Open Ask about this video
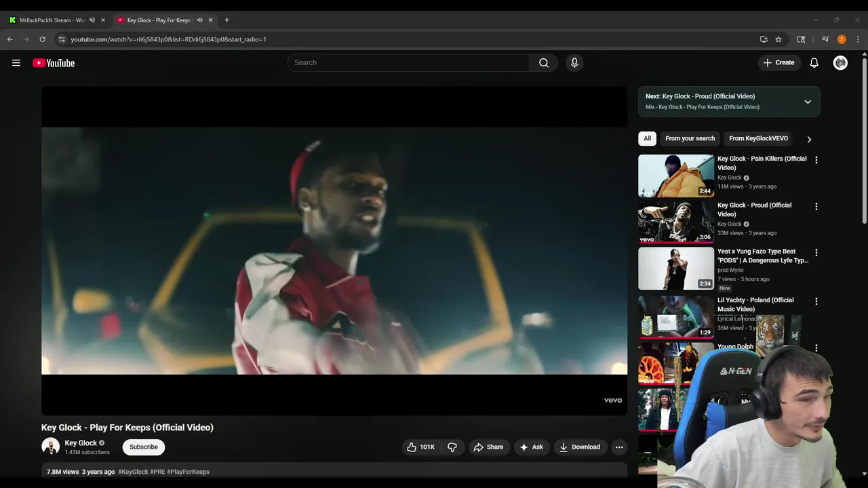 coord(531,447)
